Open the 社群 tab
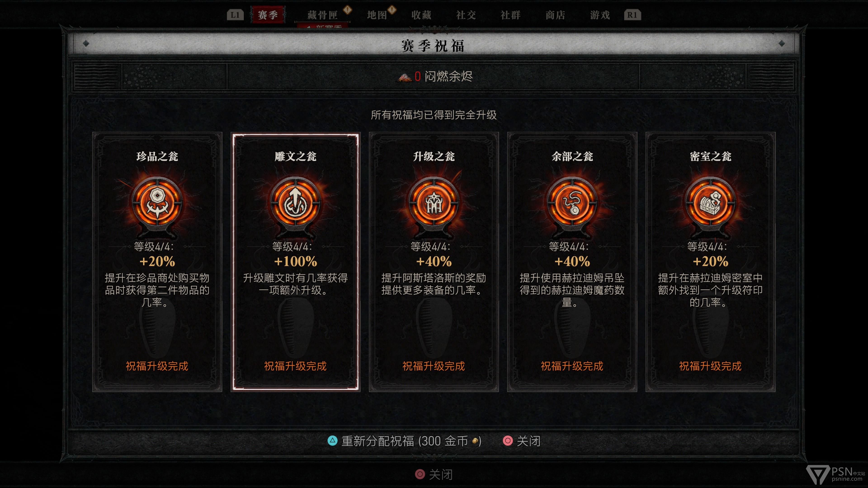The height and width of the screenshot is (488, 868). coord(510,15)
